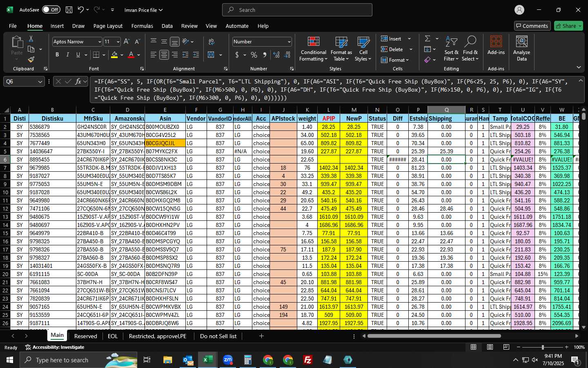Click the Insert Function fx icon
The image size is (588, 368).
pos(78,81)
